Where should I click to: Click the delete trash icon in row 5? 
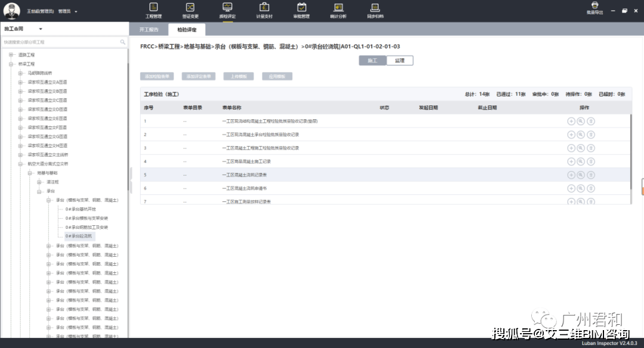click(x=590, y=175)
